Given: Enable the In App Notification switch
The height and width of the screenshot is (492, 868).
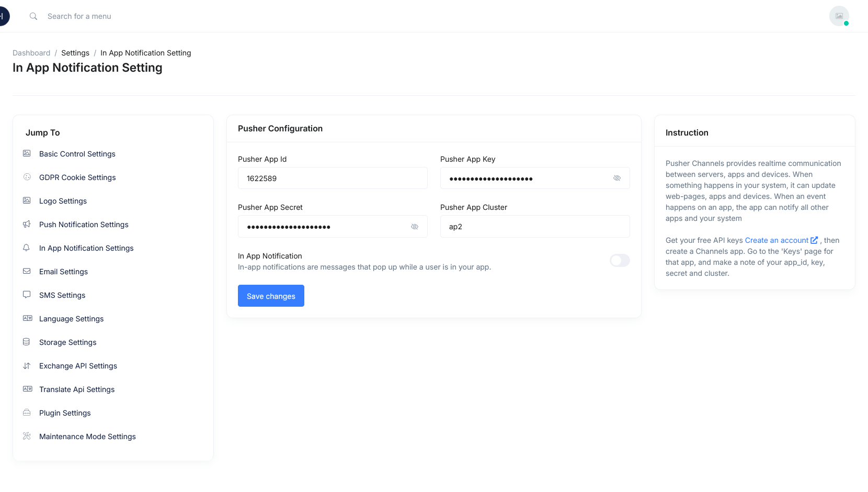Looking at the screenshot, I should coord(620,260).
